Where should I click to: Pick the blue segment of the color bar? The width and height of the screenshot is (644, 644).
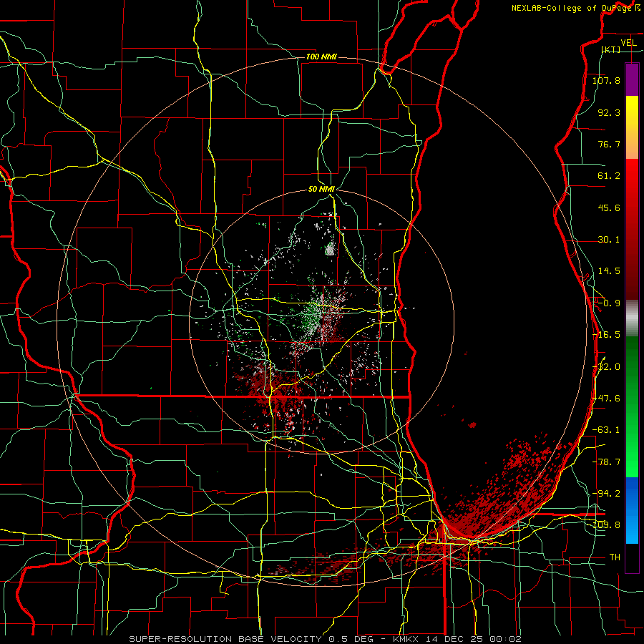coord(632,510)
